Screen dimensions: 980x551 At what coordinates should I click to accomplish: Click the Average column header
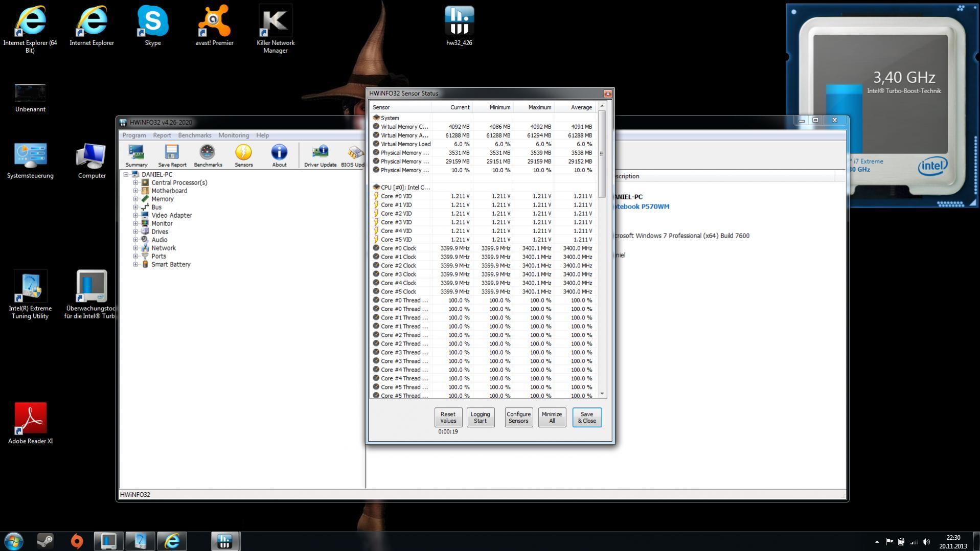tap(575, 107)
